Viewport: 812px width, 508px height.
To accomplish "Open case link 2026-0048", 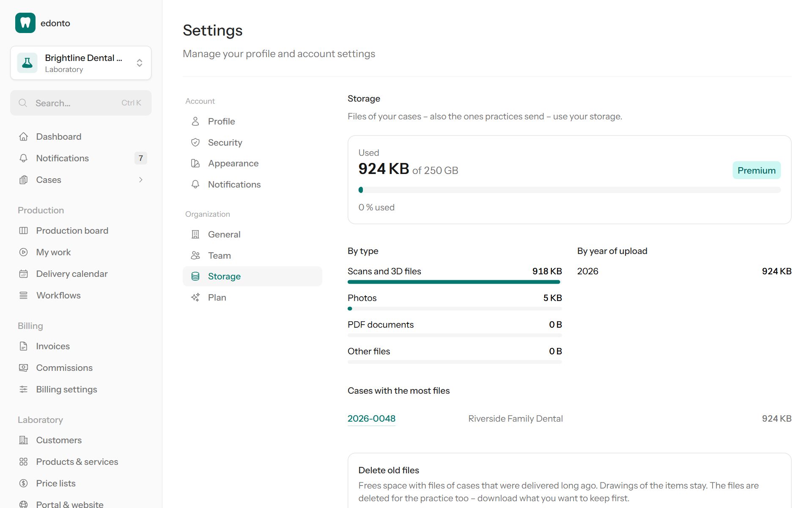I will 371,419.
